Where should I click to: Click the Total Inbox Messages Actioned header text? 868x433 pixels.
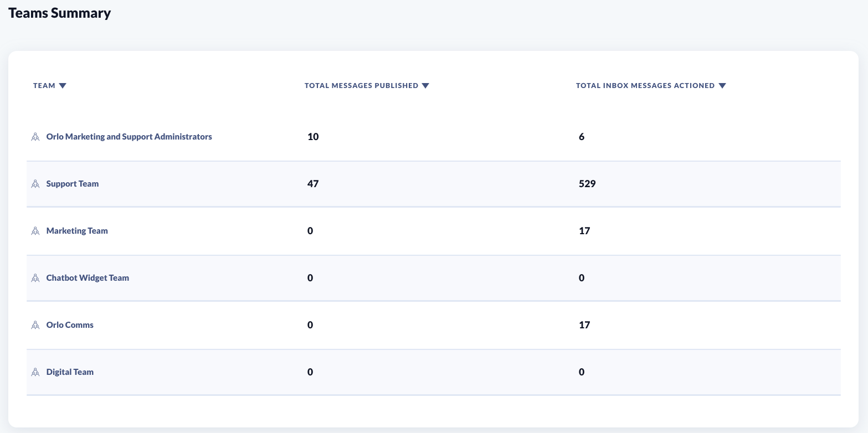pos(645,86)
